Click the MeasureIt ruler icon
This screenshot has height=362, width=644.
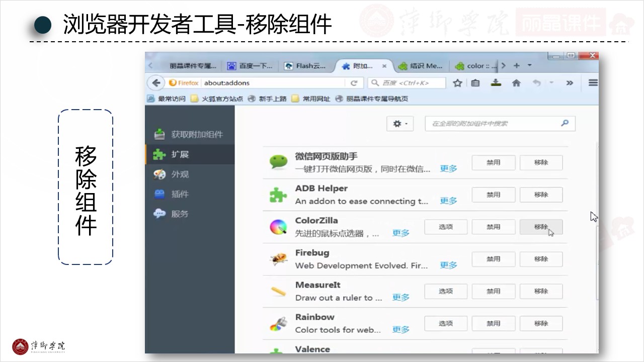(x=278, y=291)
